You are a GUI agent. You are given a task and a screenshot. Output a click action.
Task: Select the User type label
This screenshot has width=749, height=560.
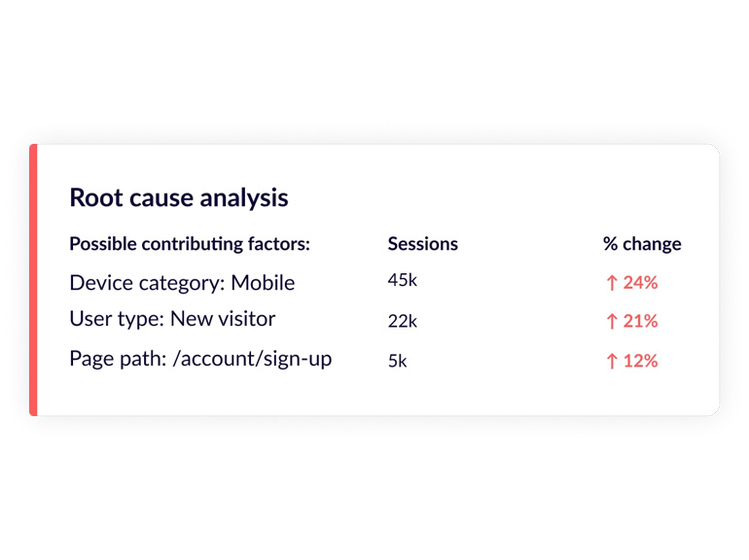click(x=116, y=319)
